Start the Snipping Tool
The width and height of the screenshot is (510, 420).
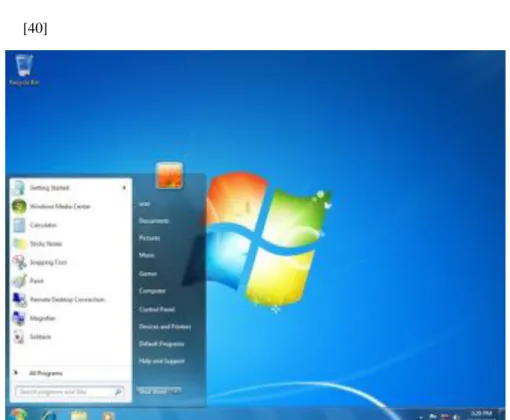point(70,263)
